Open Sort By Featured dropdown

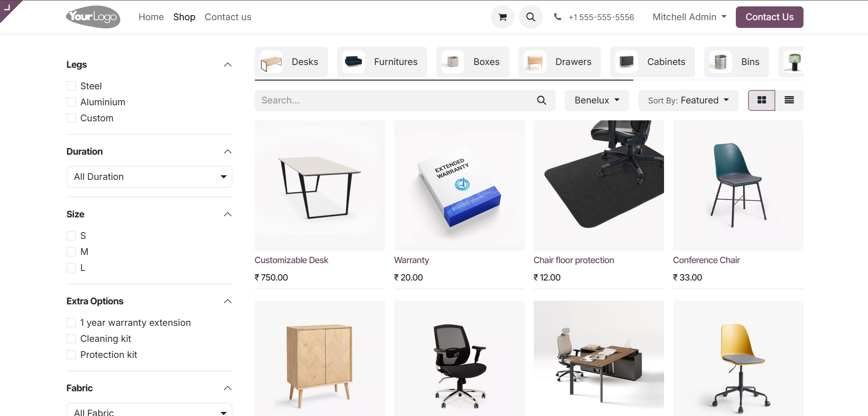point(688,100)
